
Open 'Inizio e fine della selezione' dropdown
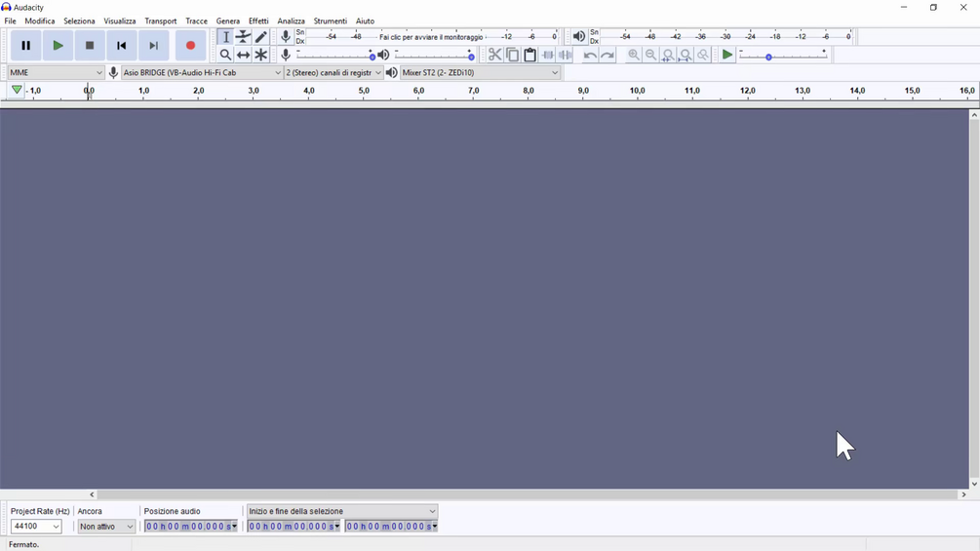click(342, 511)
